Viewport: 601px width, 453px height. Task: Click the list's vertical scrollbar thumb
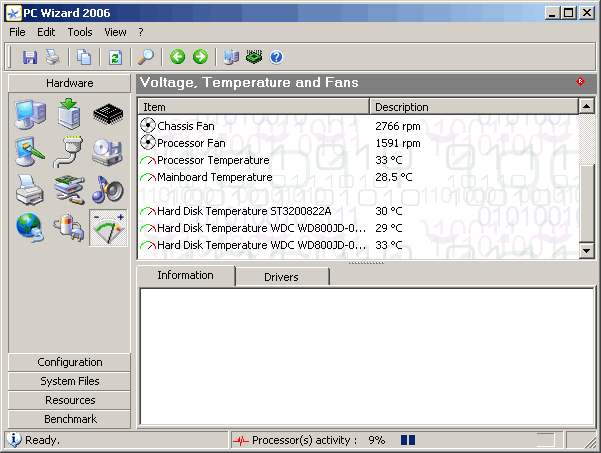[x=586, y=204]
